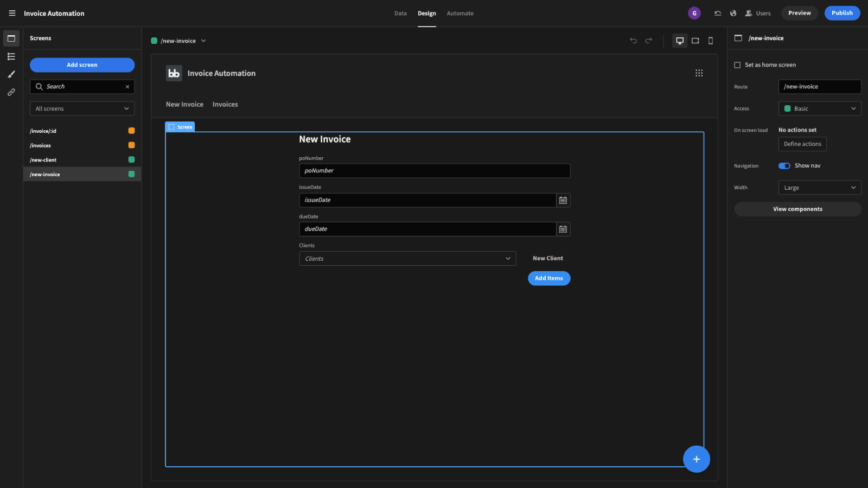The image size is (868, 488).
Task: Check Set as home screen
Action: (x=737, y=65)
